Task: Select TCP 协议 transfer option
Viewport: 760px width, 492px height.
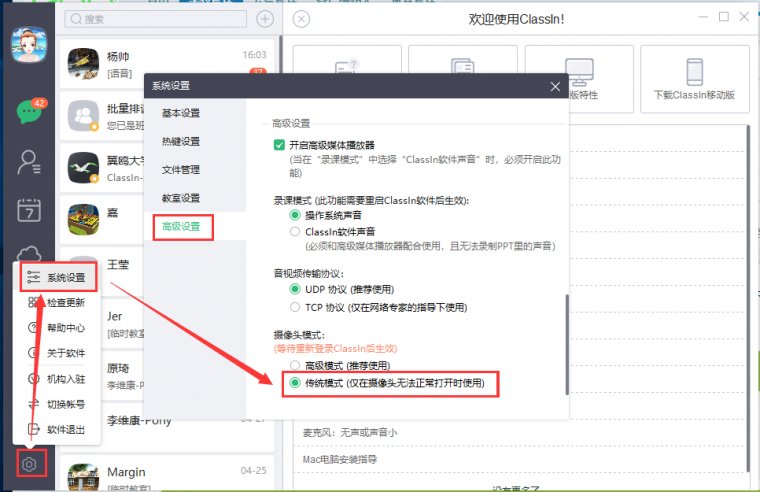Action: point(295,307)
